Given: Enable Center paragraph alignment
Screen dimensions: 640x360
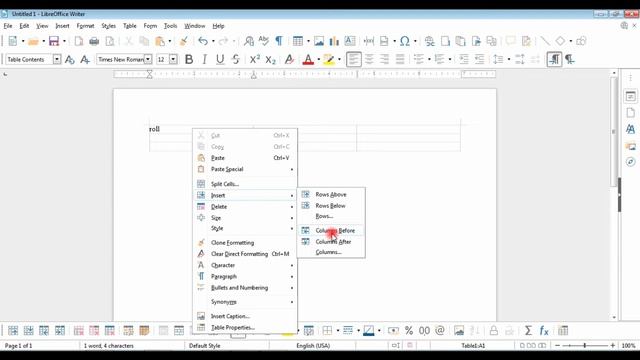Looking at the screenshot, I should pos(369,59).
